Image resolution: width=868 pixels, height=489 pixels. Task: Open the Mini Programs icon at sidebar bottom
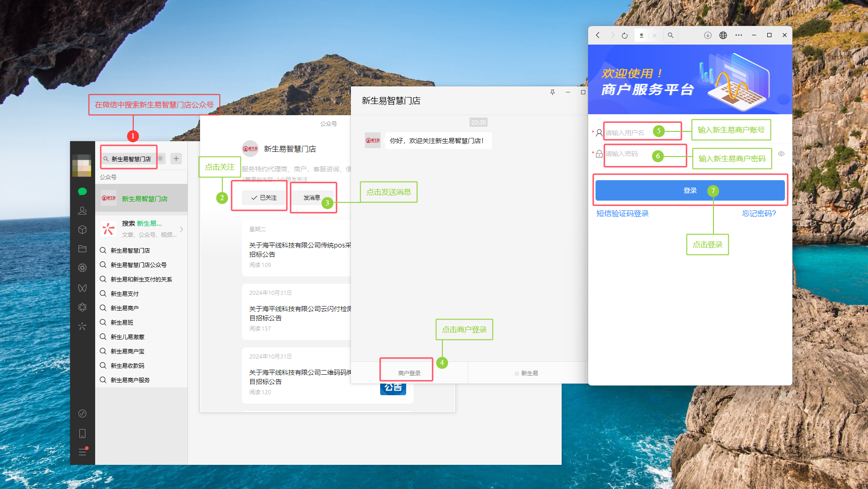(83, 414)
